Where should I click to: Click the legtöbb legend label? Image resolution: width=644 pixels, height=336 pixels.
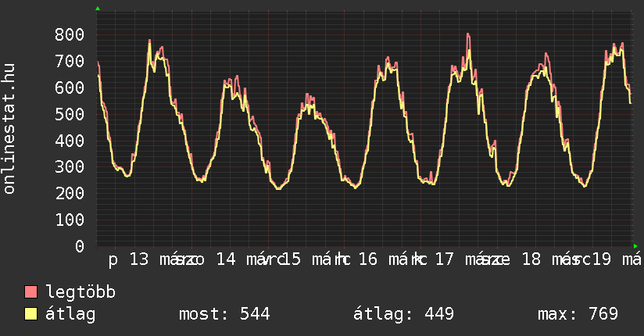click(80, 293)
